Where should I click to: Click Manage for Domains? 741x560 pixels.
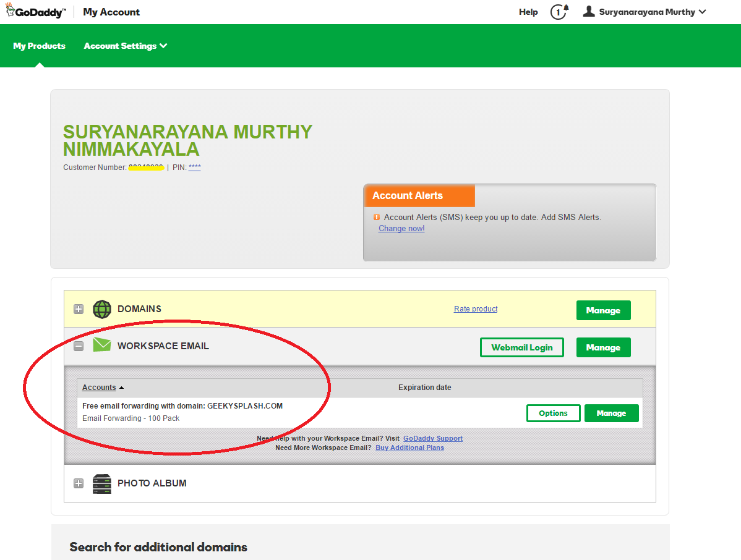[x=603, y=310]
